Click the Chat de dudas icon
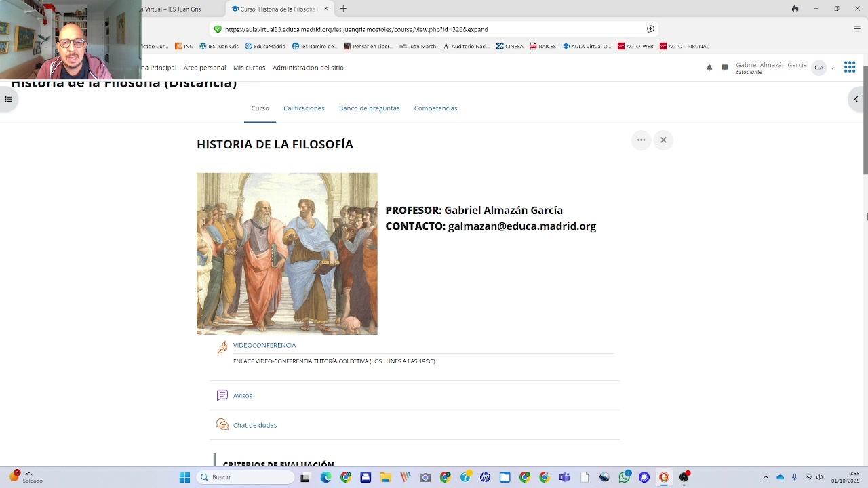The height and width of the screenshot is (488, 868). 222,424
